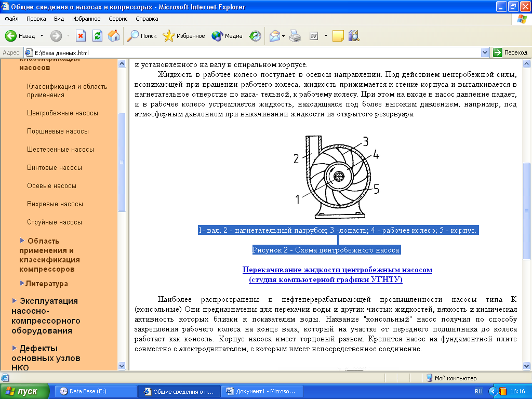Switch to Data Base (E:) taskbar window
This screenshot has width=532, height=399.
[x=96, y=392]
